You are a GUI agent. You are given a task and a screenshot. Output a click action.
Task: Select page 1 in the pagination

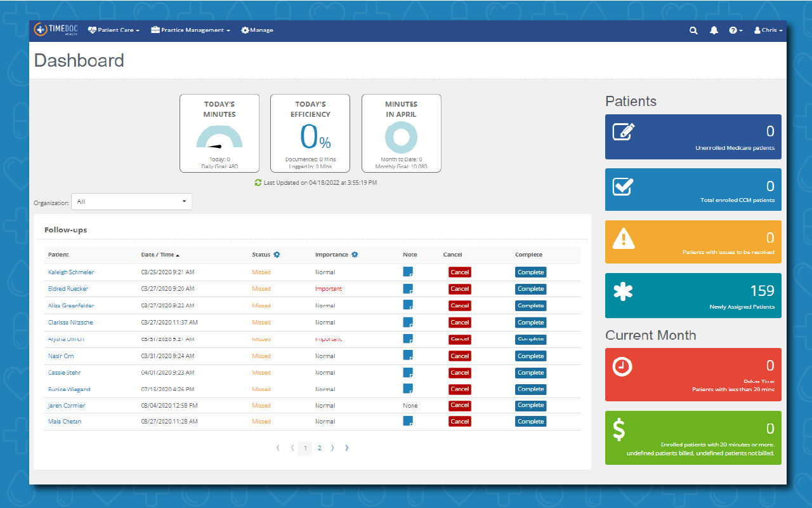click(305, 448)
